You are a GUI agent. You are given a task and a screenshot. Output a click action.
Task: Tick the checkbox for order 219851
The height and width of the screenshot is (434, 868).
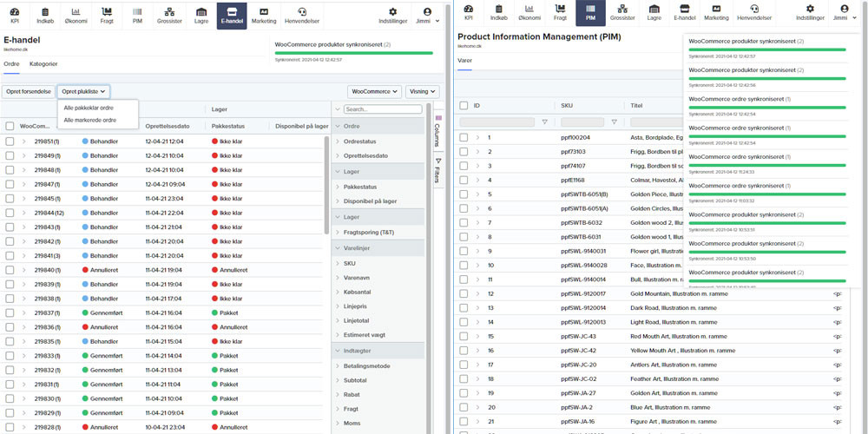click(x=10, y=141)
